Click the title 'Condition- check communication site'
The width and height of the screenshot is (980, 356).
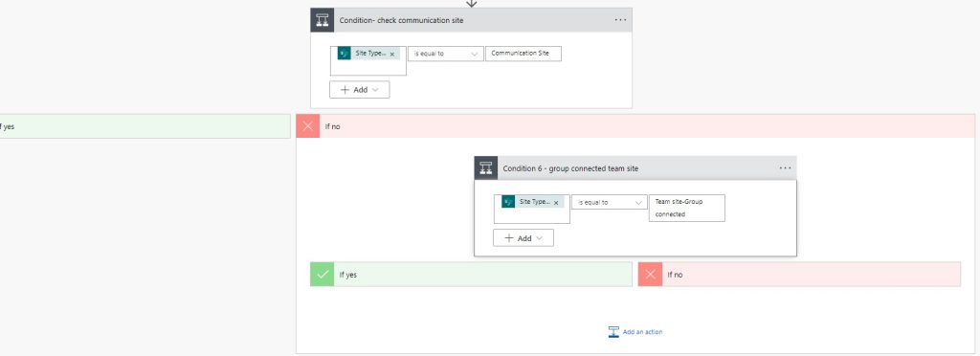pos(401,20)
